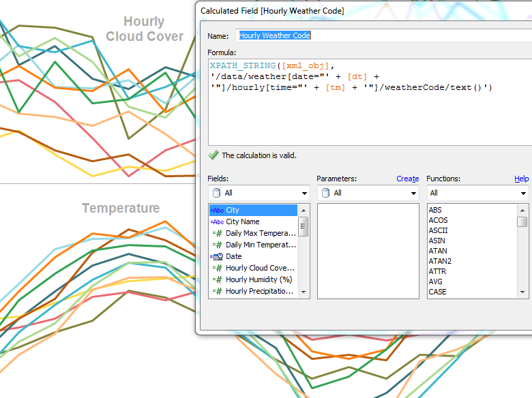Click the Create parameter link
The height and width of the screenshot is (398, 532).
407,179
